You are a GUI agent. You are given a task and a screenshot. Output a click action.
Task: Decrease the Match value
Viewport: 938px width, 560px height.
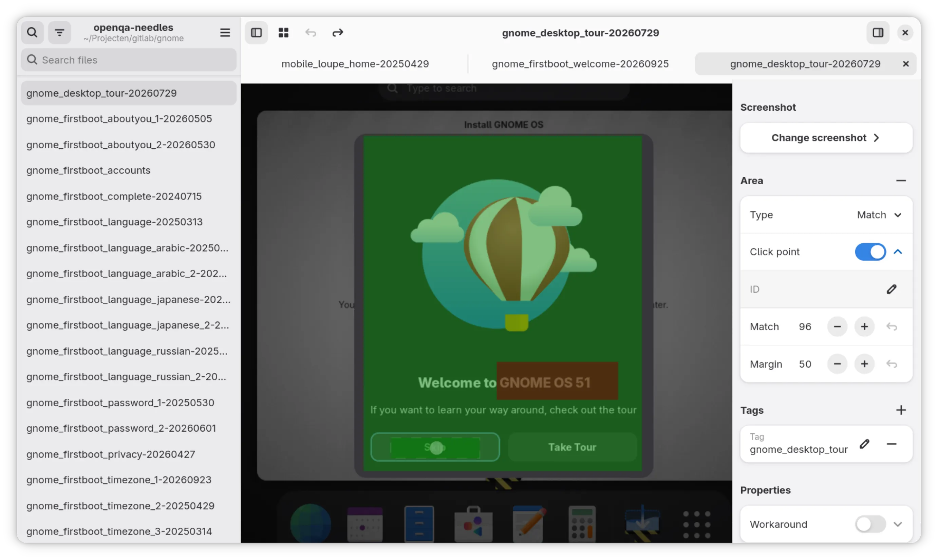point(837,327)
